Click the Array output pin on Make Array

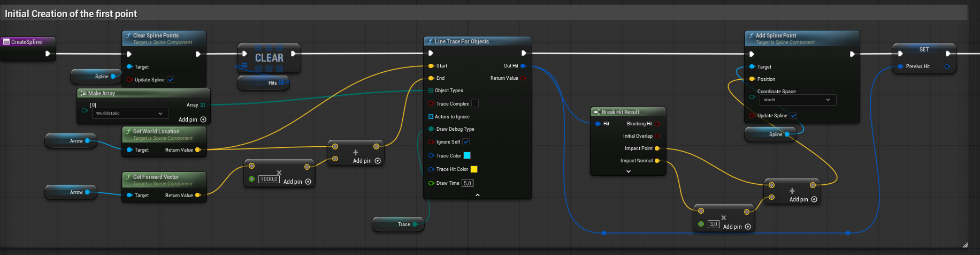(x=203, y=105)
